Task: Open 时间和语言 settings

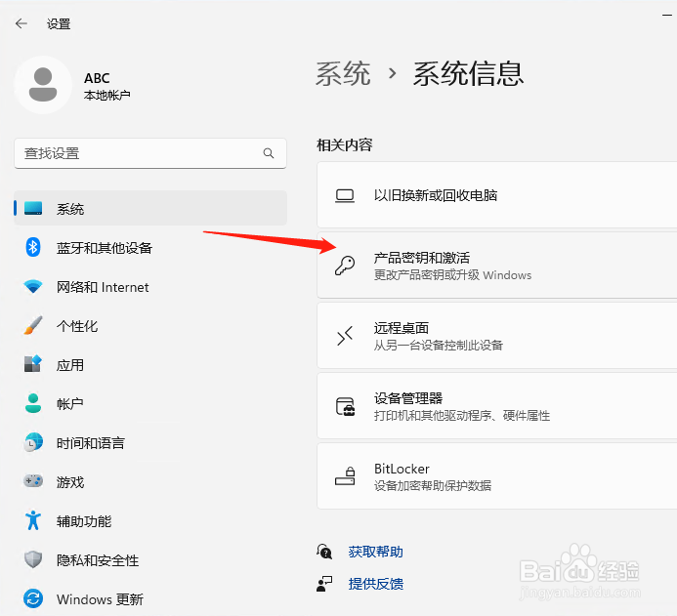Action: pos(150,443)
